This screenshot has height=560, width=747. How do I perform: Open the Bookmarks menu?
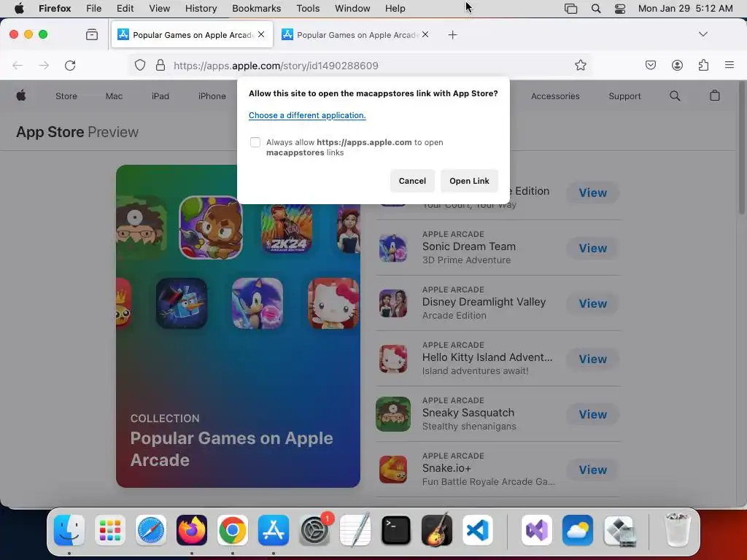pos(256,9)
